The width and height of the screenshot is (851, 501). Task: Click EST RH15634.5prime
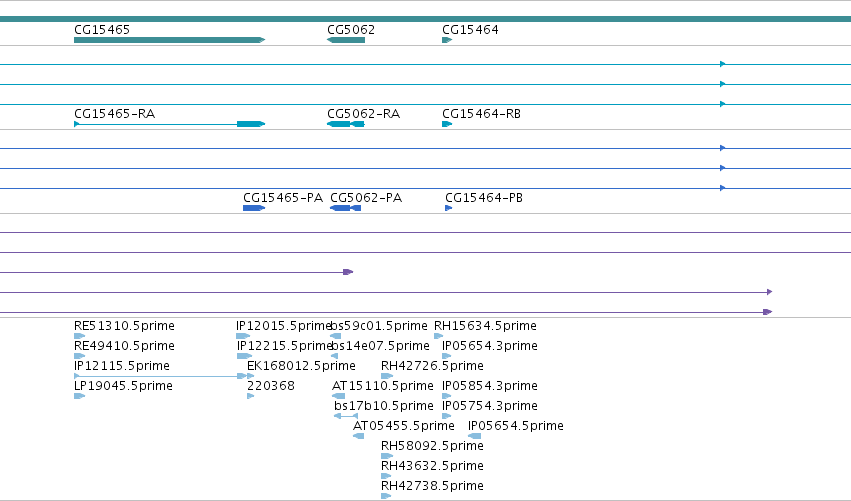click(485, 326)
